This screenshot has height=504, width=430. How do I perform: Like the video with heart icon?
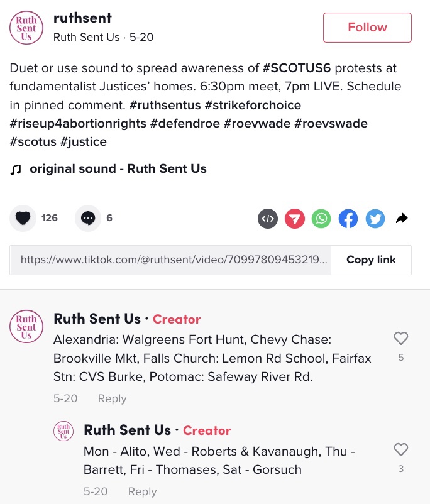pos(23,218)
